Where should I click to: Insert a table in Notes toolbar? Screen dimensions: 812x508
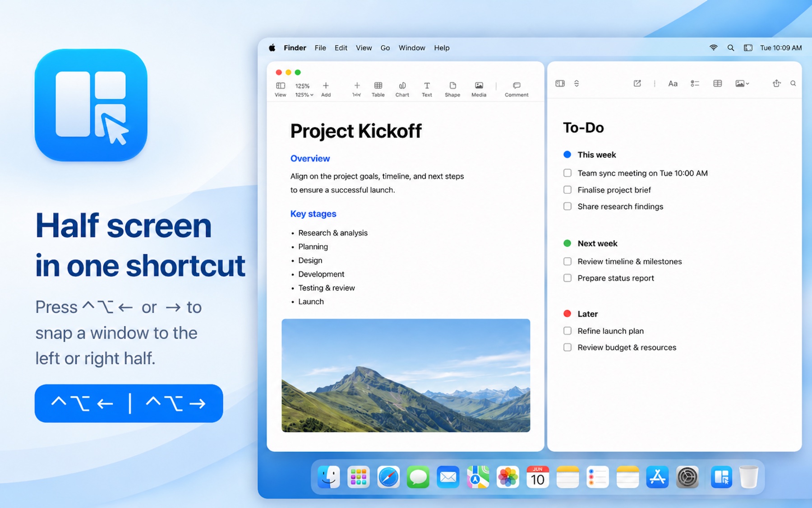[717, 84]
